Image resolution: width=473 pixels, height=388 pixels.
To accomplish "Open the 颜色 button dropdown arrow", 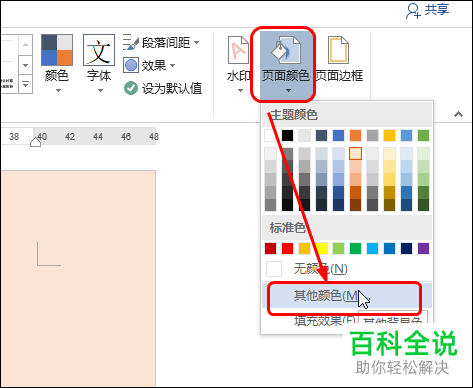I will pyautogui.click(x=58, y=90).
